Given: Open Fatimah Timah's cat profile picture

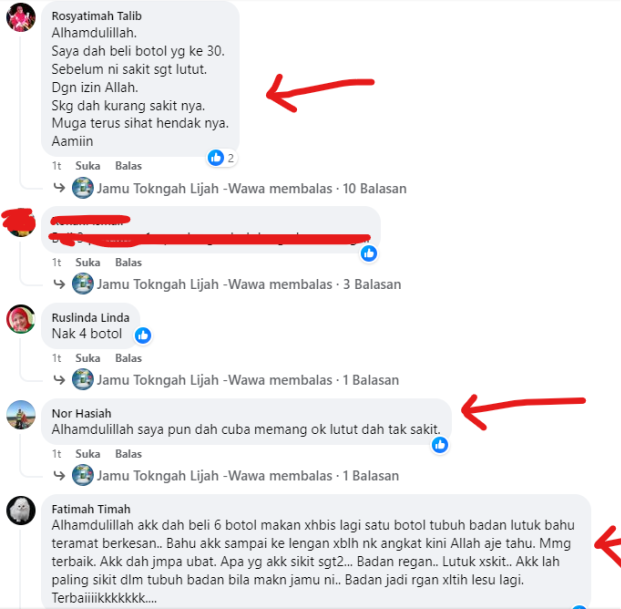Looking at the screenshot, I should [x=21, y=510].
